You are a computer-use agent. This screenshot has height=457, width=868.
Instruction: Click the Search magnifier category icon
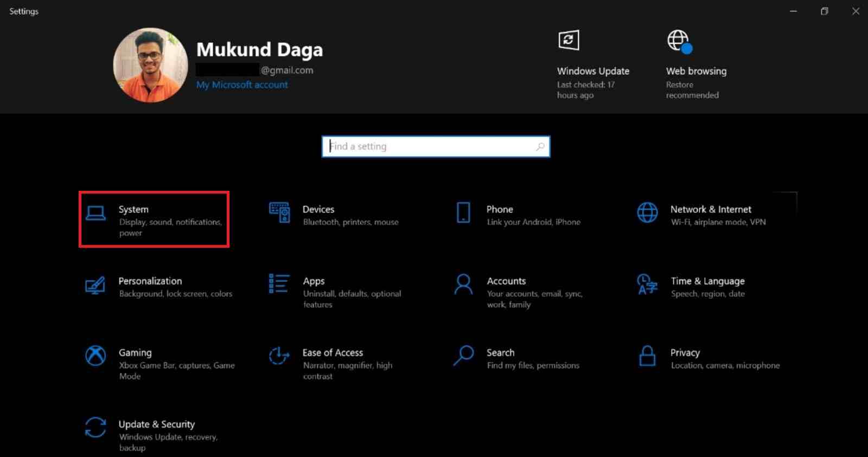click(x=464, y=356)
